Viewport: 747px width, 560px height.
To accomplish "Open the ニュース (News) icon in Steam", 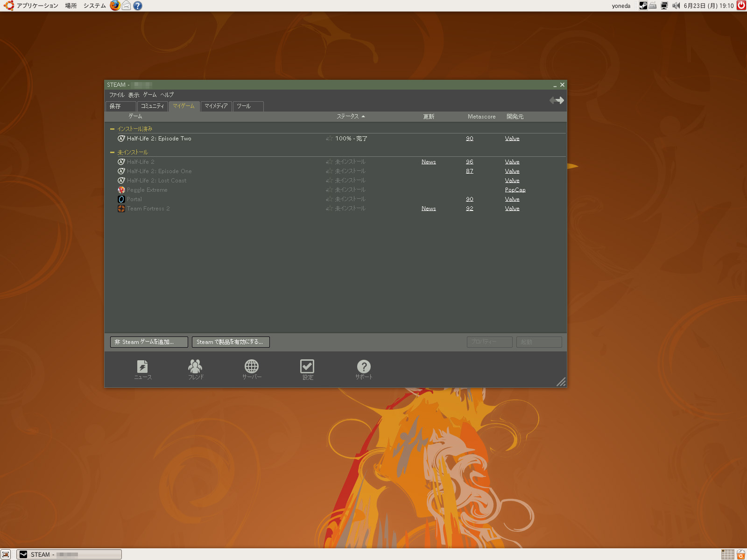I will [x=142, y=369].
